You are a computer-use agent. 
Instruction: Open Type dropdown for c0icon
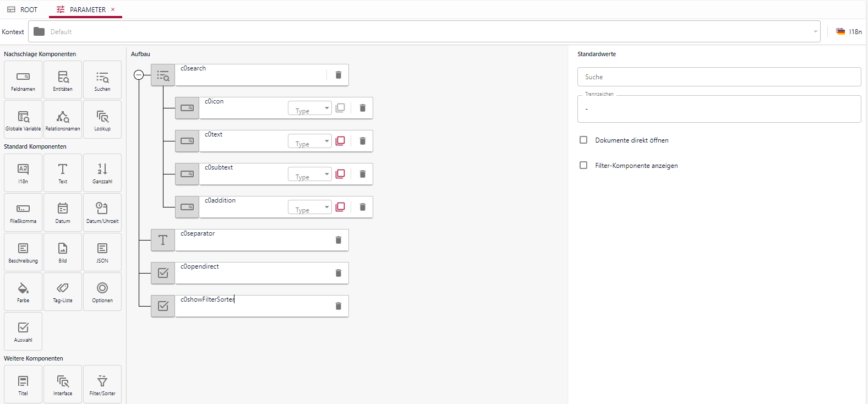310,108
